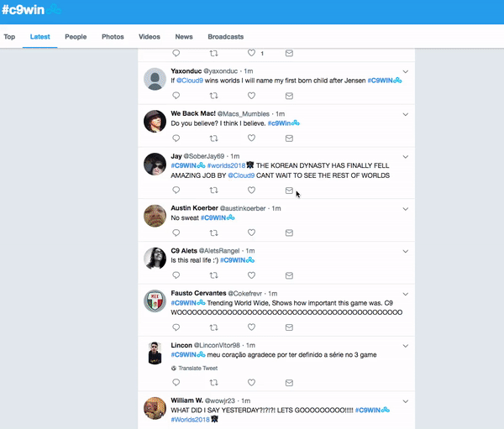Screen dimensions: 504x429
Task: Select the Latest tab
Action: pyautogui.click(x=39, y=37)
